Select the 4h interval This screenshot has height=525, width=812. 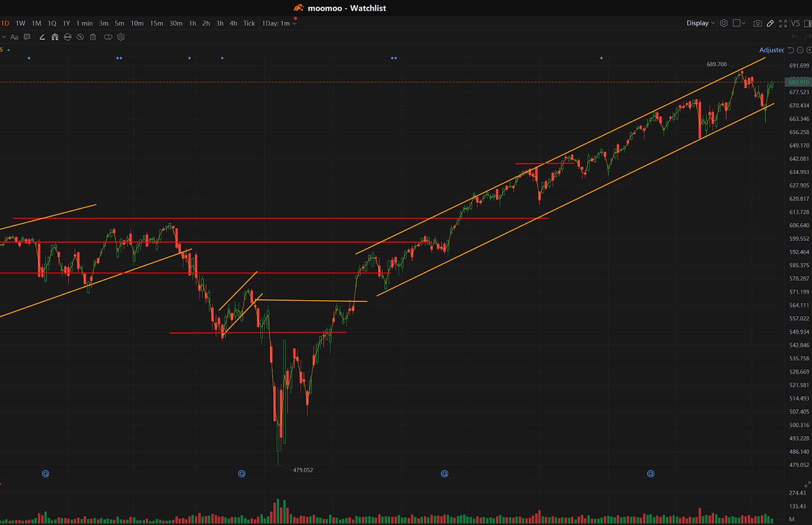click(233, 23)
